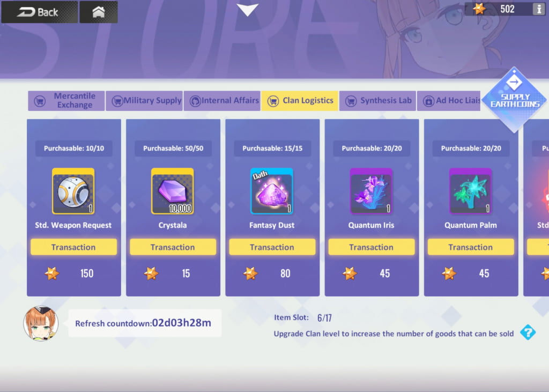
Task: Click Transaction under Quantum Palm
Action: [x=471, y=247]
